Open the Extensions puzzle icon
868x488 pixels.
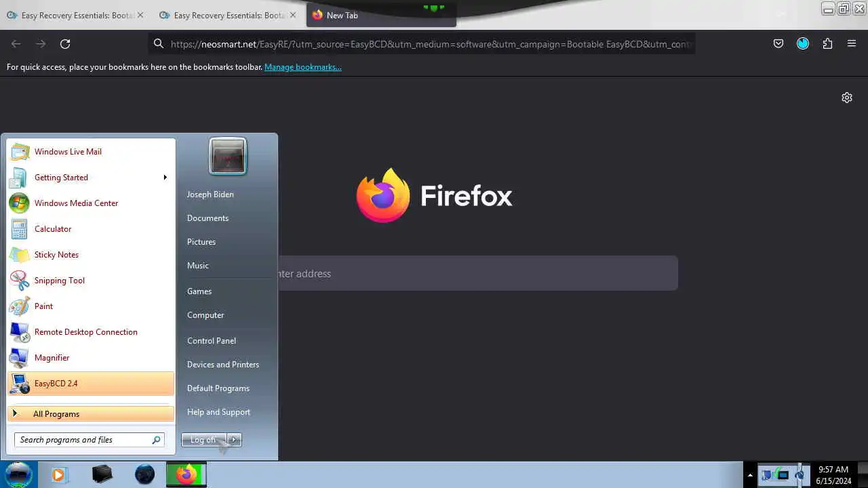click(x=827, y=44)
